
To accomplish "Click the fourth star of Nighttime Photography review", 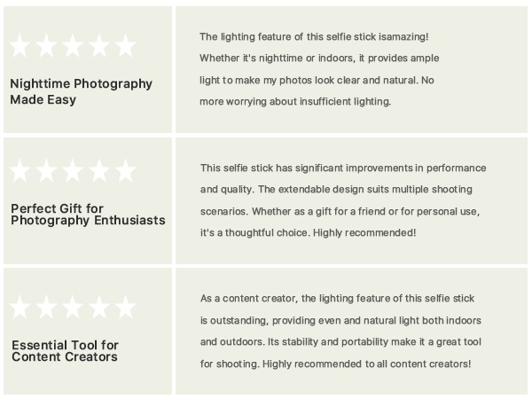I will click(99, 46).
